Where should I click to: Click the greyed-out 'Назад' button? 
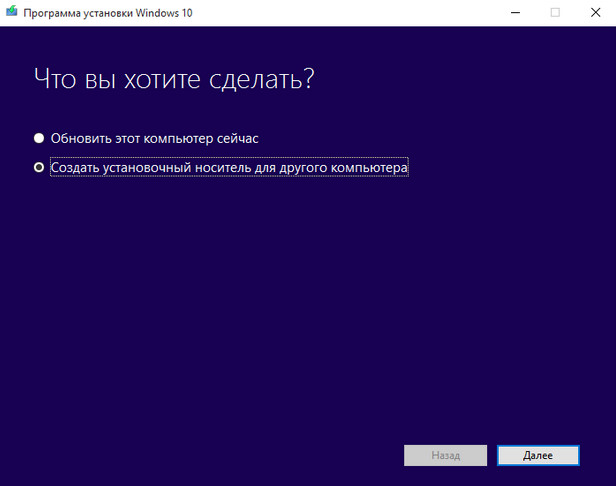445,455
